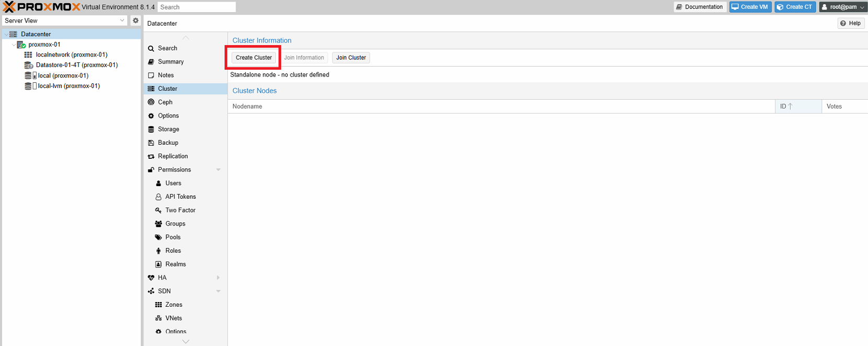Click the Realms address book icon
The height and width of the screenshot is (346, 868).
[159, 264]
